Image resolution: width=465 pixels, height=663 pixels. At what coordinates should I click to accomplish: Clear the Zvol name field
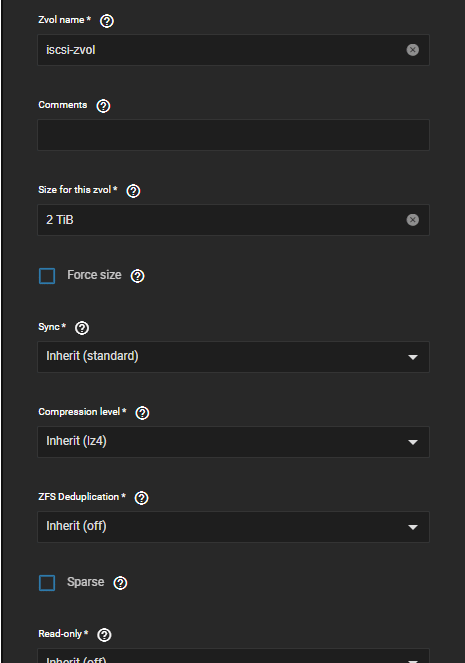(x=413, y=50)
